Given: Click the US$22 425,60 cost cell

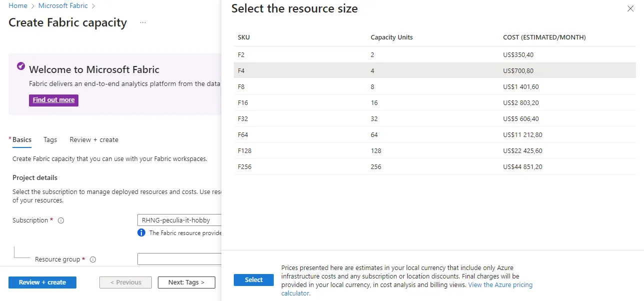Looking at the screenshot, I should [x=523, y=151].
